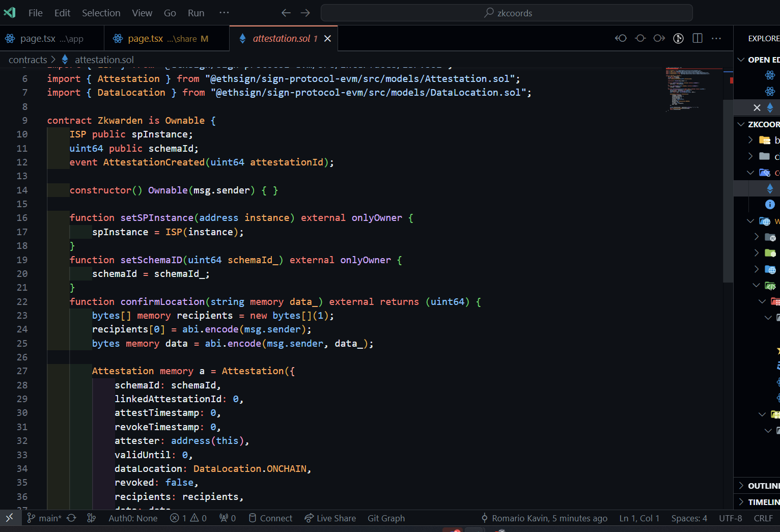Open forwarded ports indicator showing 0
Viewport: 780px width, 532px height.
[x=228, y=518]
